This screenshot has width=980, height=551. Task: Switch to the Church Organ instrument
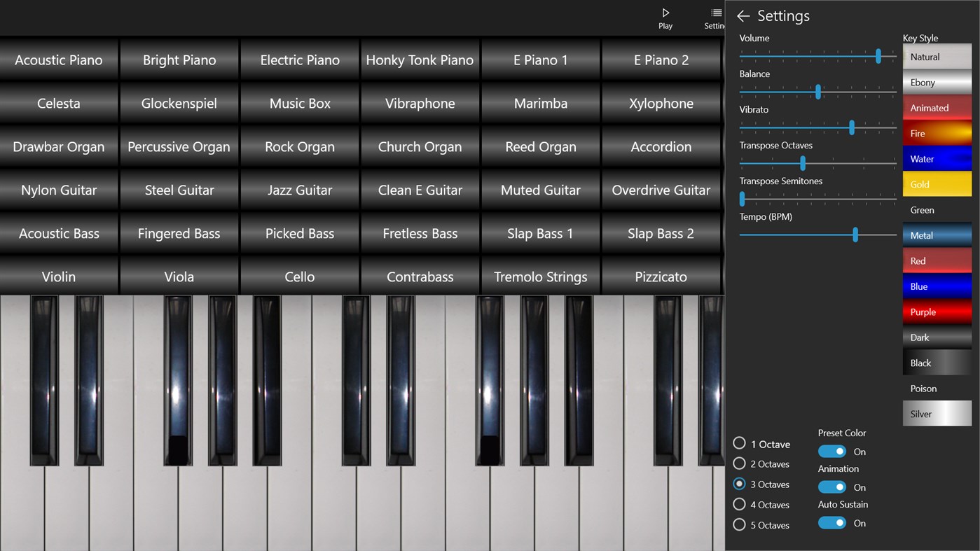[420, 146]
